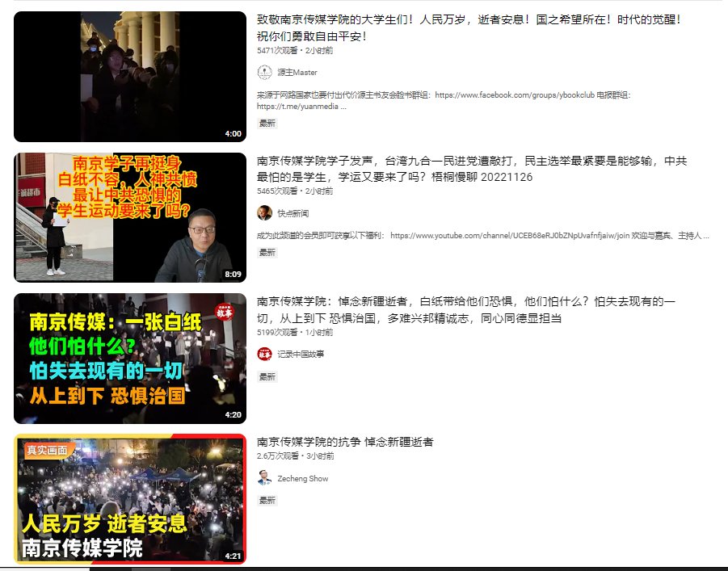Click the 最新 badge under Zecheng Show video

click(267, 501)
